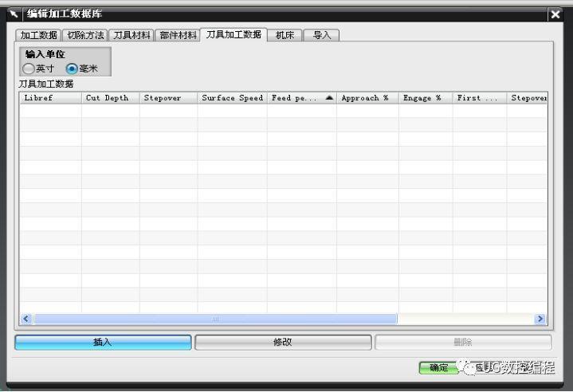Image resolution: width=573 pixels, height=392 pixels.
Task: Click the horizontal scrollbar thumb
Action: click(x=215, y=319)
